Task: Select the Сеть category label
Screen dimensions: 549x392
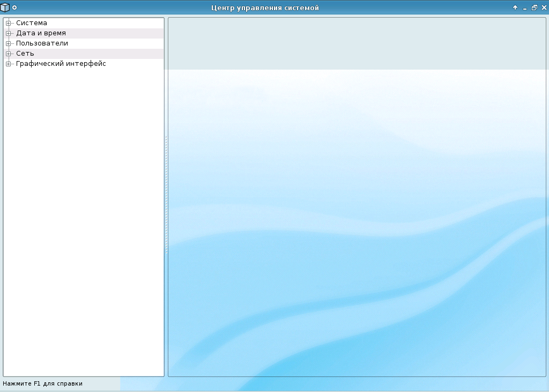Action: [25, 54]
